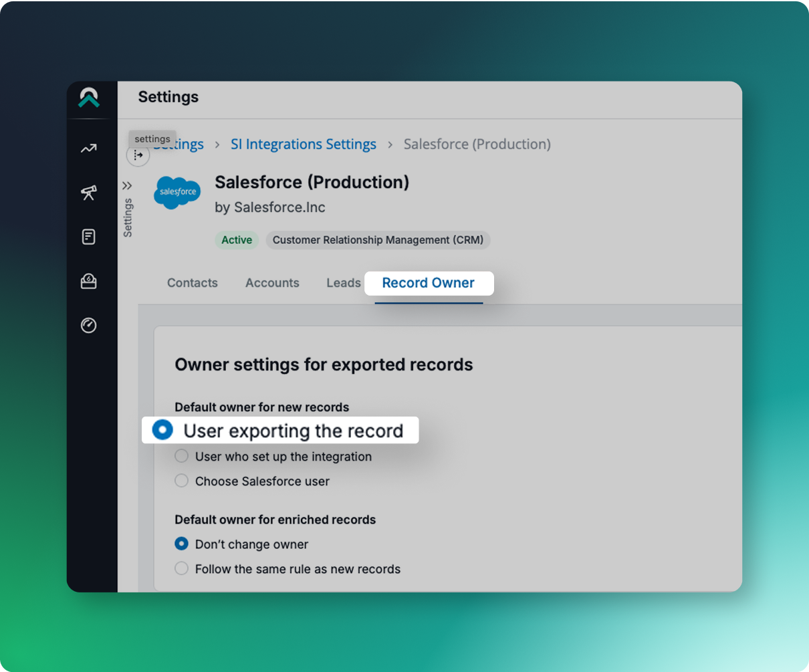Go to SI Integrations Settings breadcrumb
The image size is (809, 672).
pyautogui.click(x=304, y=144)
